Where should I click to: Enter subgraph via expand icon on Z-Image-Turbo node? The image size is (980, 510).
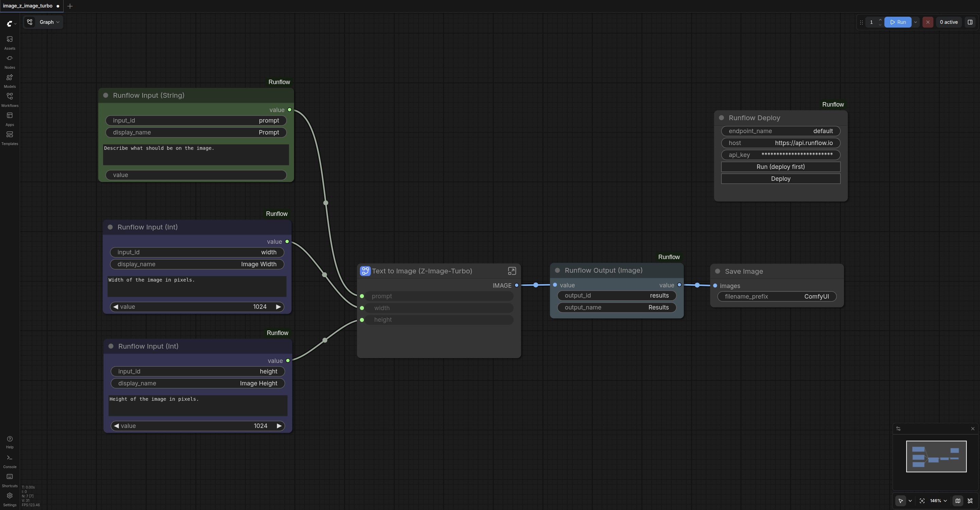[512, 271]
